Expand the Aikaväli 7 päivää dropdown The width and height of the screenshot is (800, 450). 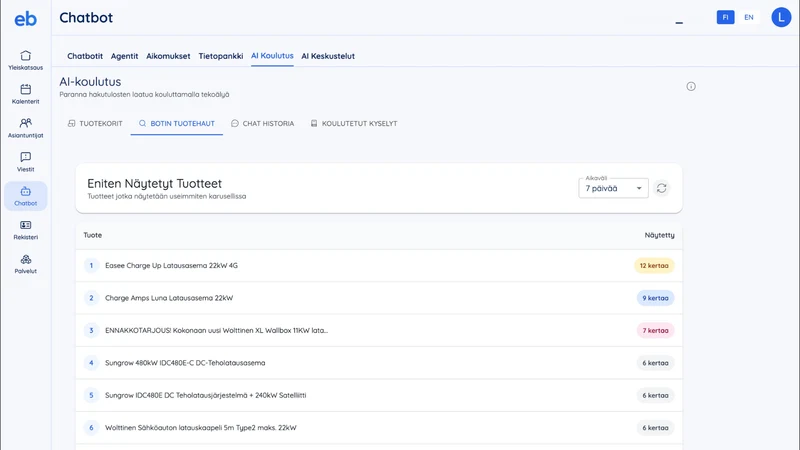(x=613, y=188)
